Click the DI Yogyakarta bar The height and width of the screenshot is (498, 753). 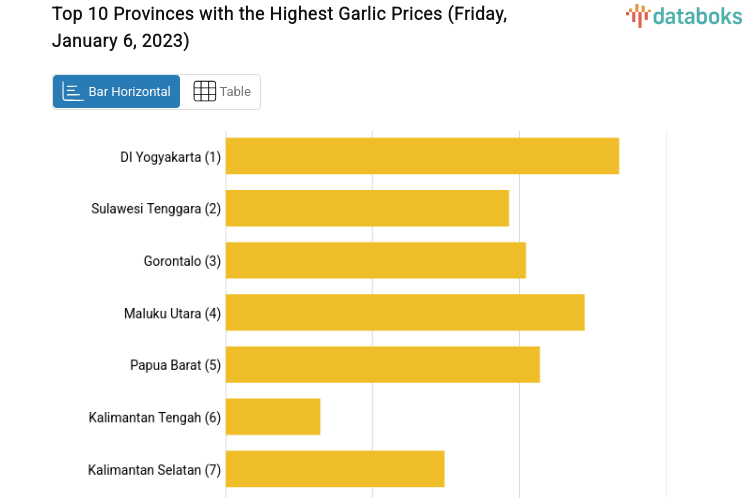tap(422, 156)
